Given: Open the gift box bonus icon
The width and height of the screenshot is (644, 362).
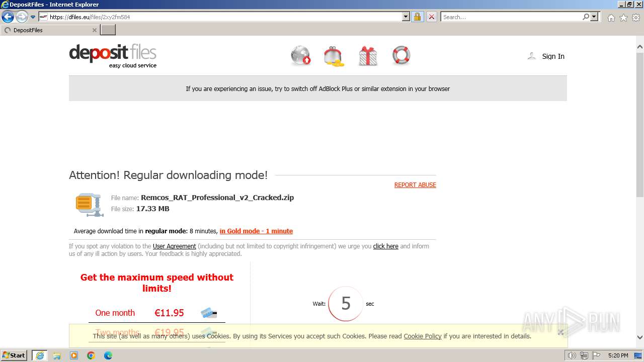Looking at the screenshot, I should coord(368,56).
